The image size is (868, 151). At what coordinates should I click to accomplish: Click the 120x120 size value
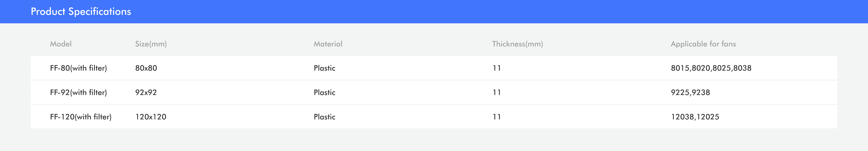[151, 117]
